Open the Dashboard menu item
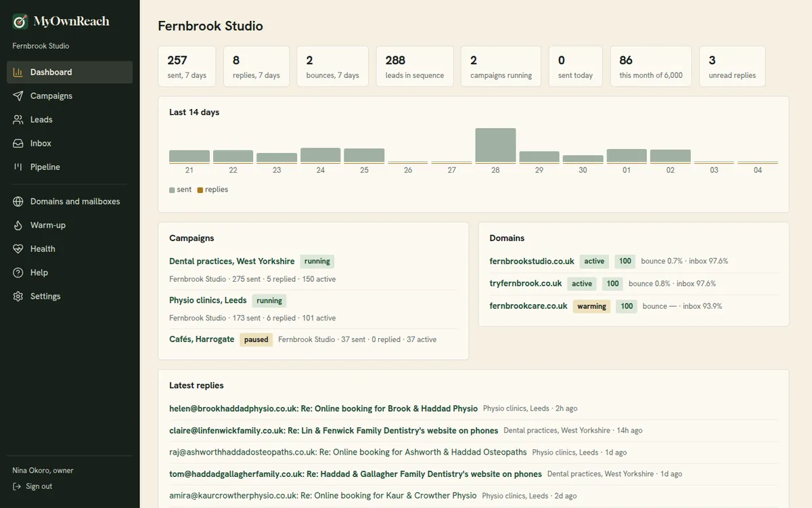 70,72
